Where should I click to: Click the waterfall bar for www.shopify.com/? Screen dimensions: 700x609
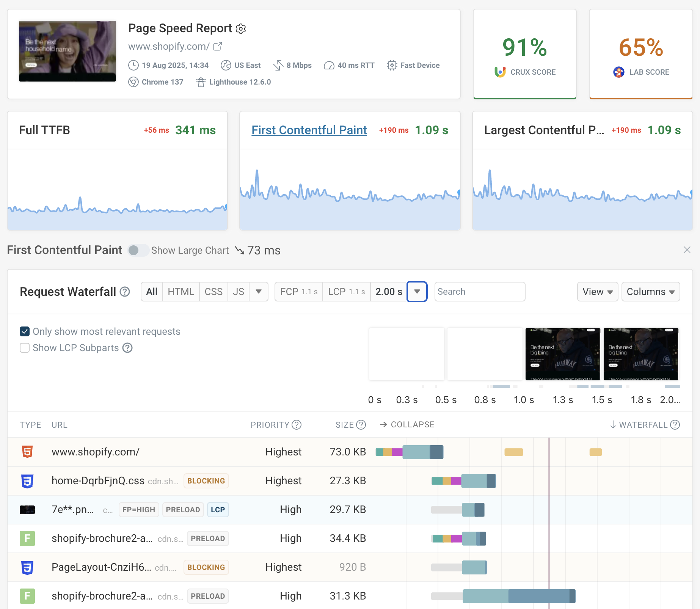point(410,452)
